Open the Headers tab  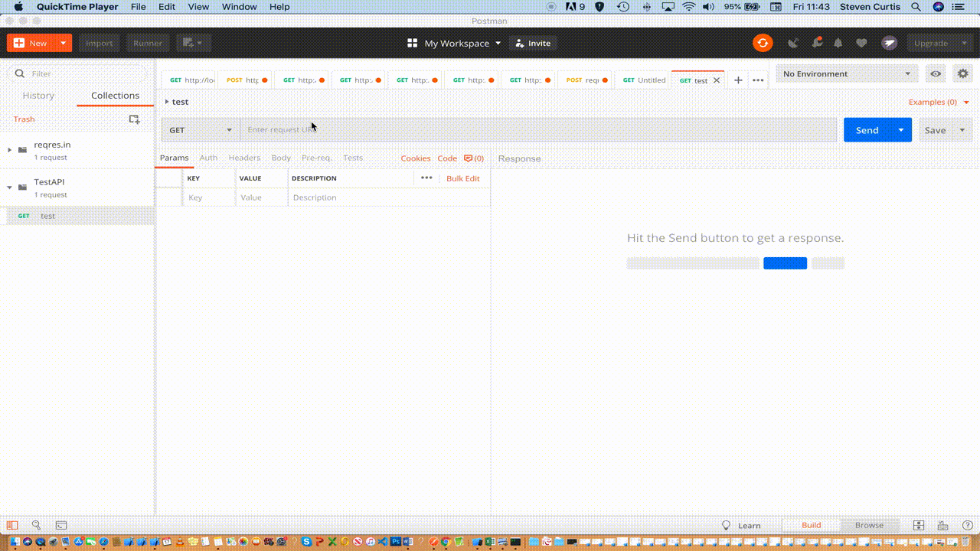[x=244, y=158]
